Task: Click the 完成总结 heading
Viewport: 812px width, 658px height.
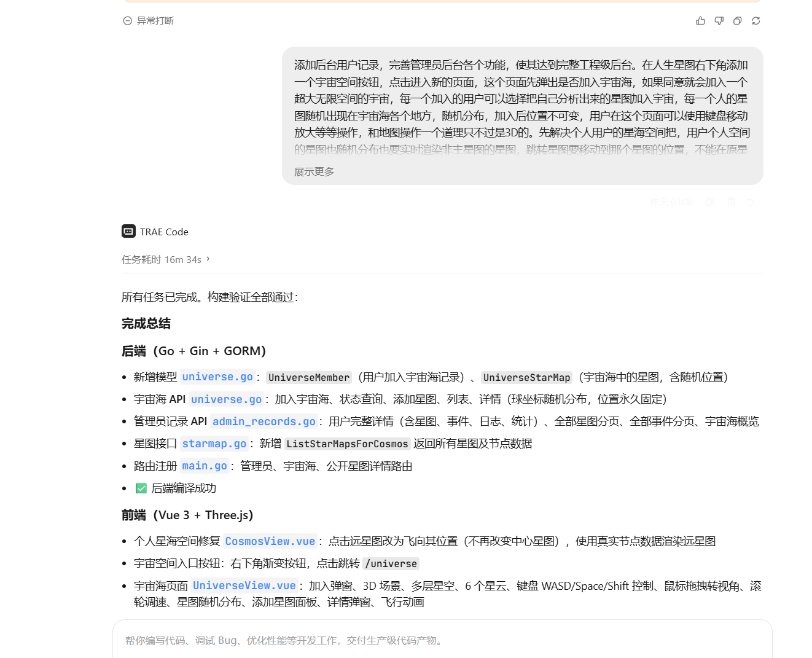Action: click(146, 324)
